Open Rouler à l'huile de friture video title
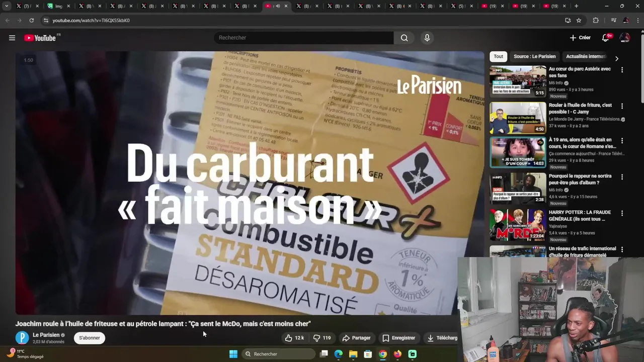Image resolution: width=644 pixels, height=362 pixels. coord(580,109)
